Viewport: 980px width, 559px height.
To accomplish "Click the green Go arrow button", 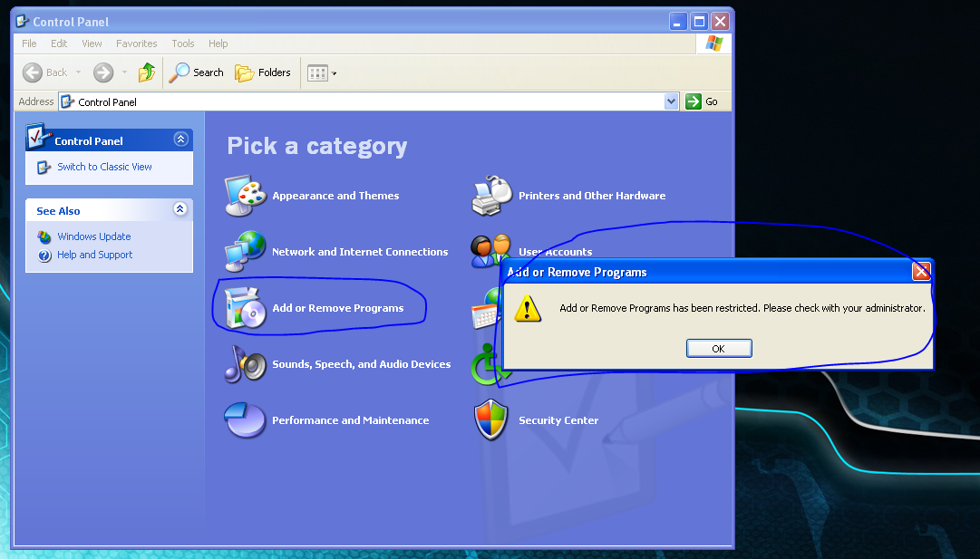I will click(x=694, y=101).
